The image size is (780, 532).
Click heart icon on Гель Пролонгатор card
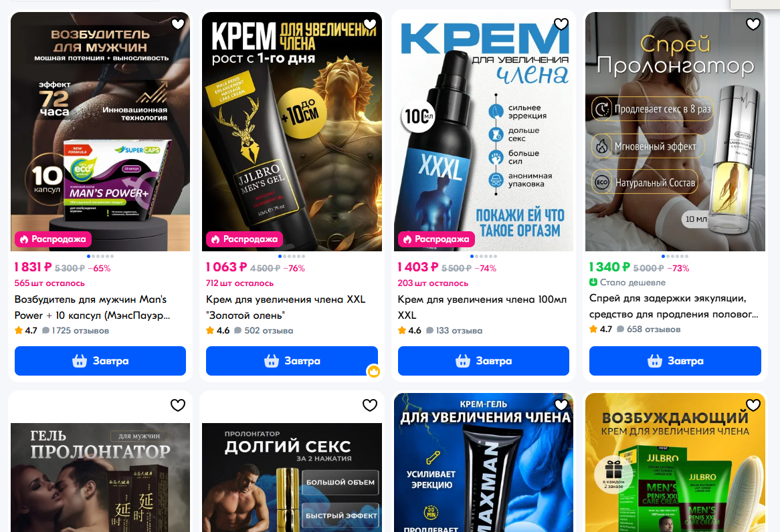point(177,405)
